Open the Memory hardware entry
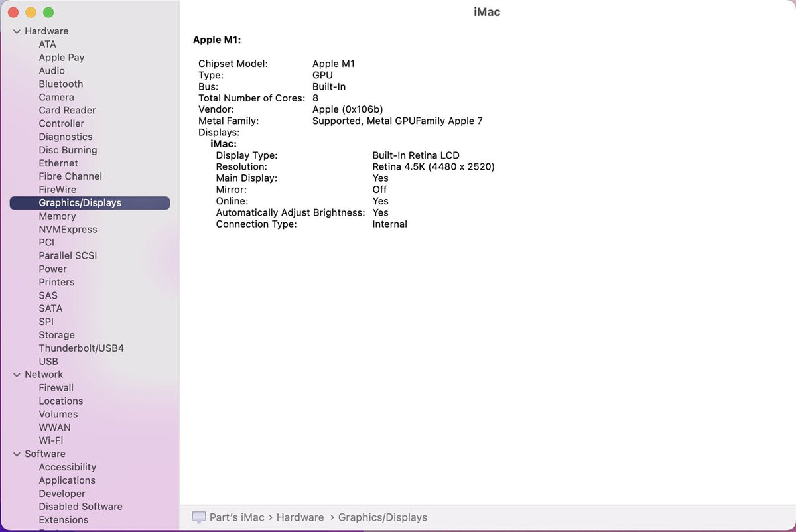 (x=57, y=216)
